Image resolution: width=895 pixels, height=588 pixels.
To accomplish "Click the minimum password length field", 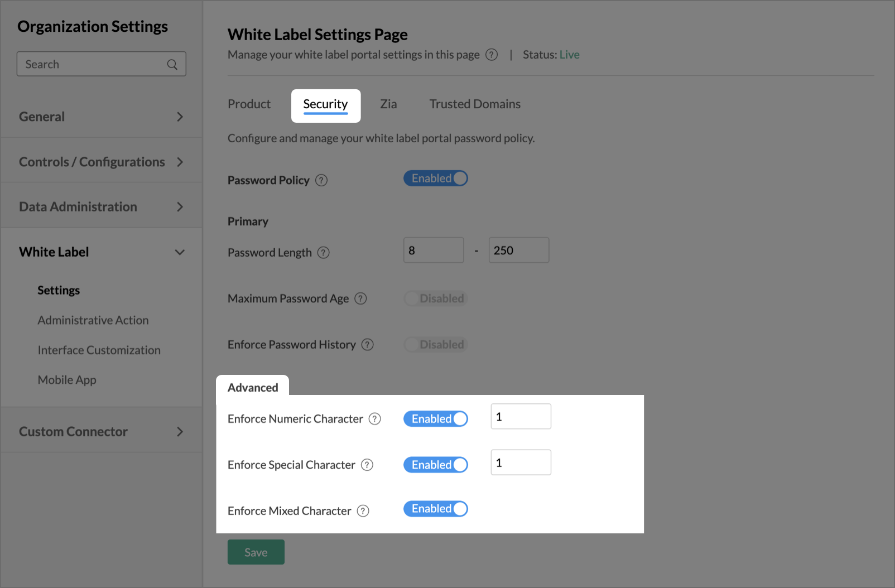I will click(x=434, y=250).
